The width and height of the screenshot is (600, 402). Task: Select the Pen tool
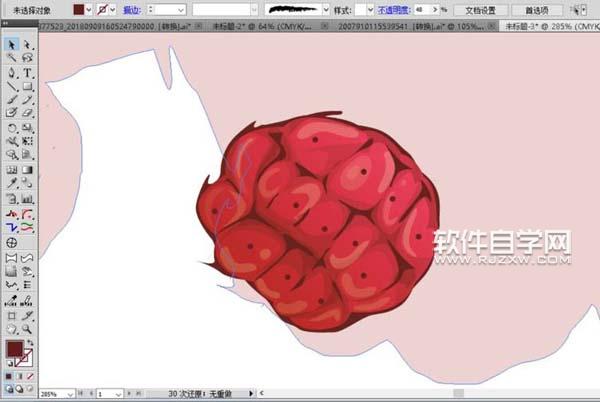(11, 73)
